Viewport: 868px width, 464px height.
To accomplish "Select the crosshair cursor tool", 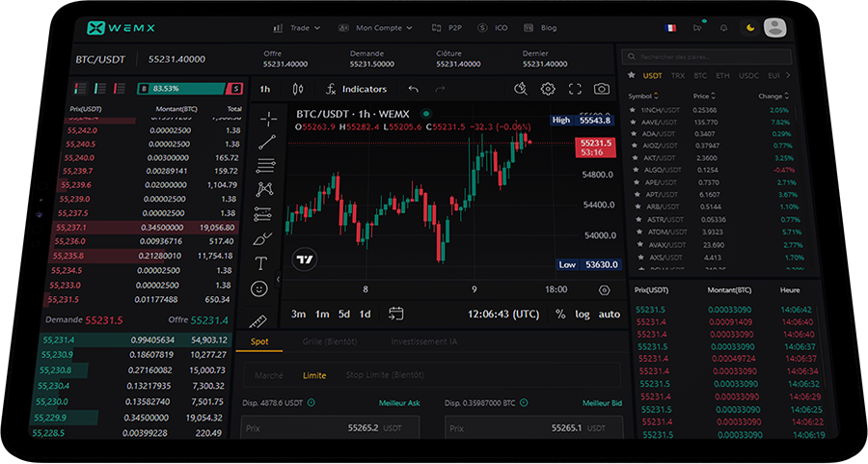I will pos(268,119).
